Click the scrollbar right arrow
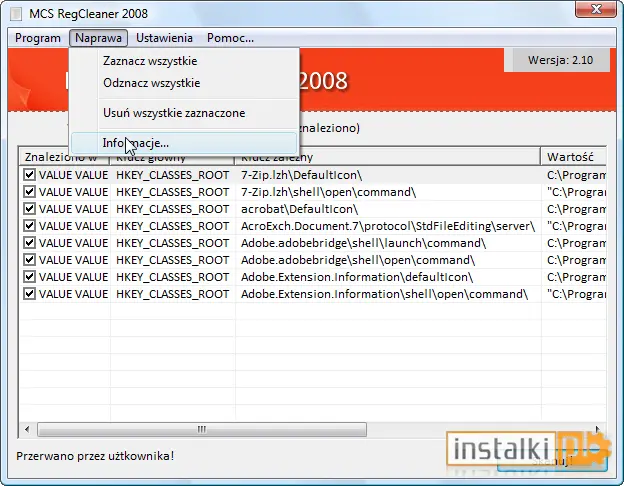 click(x=597, y=429)
